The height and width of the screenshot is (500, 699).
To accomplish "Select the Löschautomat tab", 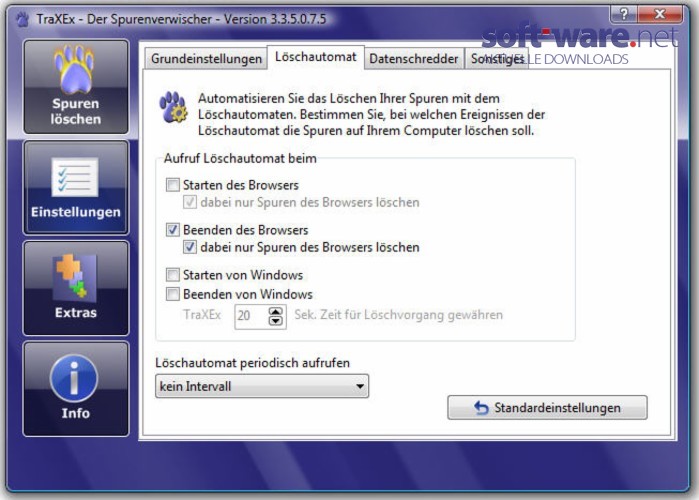I will click(316, 57).
